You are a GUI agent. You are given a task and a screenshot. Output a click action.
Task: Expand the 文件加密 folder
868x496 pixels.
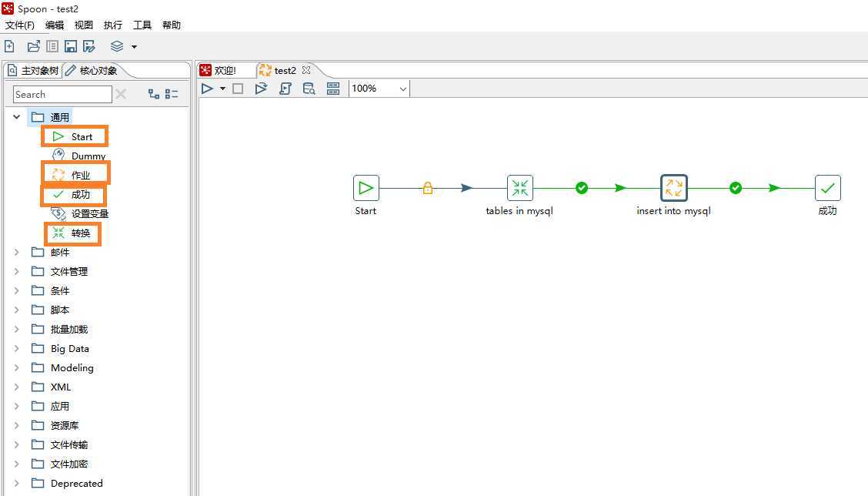point(17,464)
